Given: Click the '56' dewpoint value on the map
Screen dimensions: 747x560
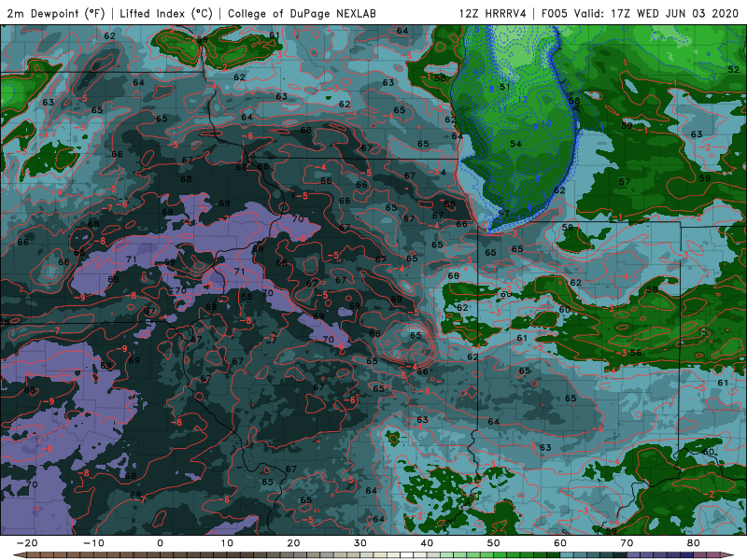Looking at the screenshot, I should pyautogui.click(x=636, y=353).
